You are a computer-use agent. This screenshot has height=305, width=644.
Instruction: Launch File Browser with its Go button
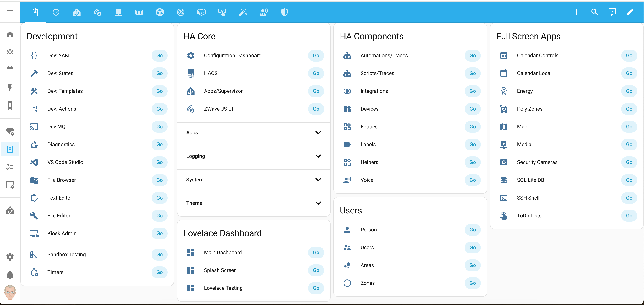[160, 180]
